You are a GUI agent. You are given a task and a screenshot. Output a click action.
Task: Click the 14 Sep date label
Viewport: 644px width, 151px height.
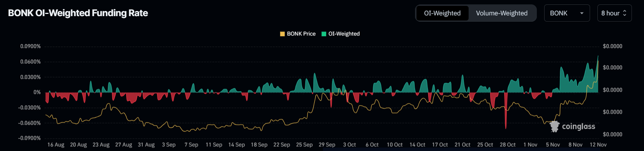[237, 145]
